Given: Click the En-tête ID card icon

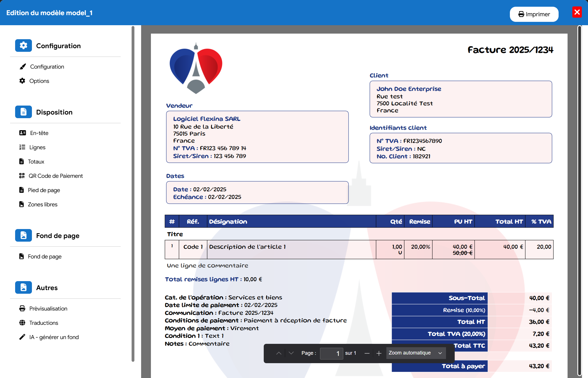Looking at the screenshot, I should (23, 133).
